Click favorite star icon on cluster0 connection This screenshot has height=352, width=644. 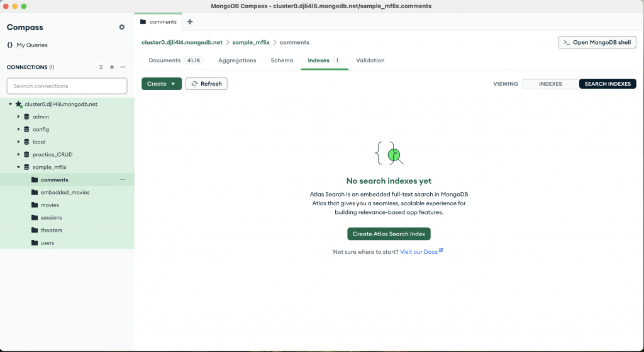18,104
